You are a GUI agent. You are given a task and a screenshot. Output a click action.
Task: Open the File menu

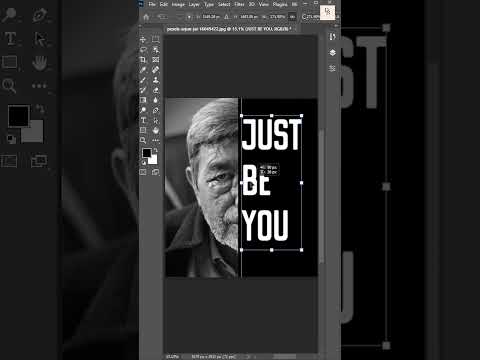click(x=152, y=4)
